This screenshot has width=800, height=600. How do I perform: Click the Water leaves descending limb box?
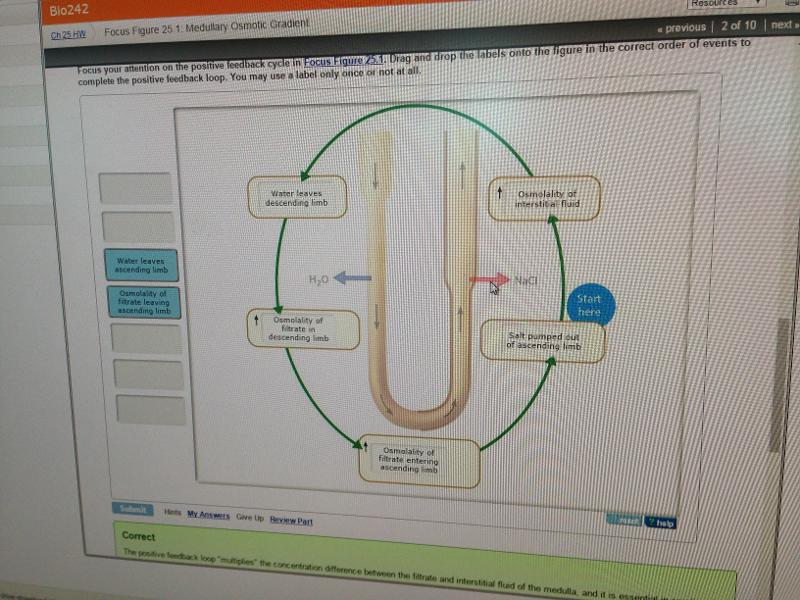pyautogui.click(x=297, y=198)
